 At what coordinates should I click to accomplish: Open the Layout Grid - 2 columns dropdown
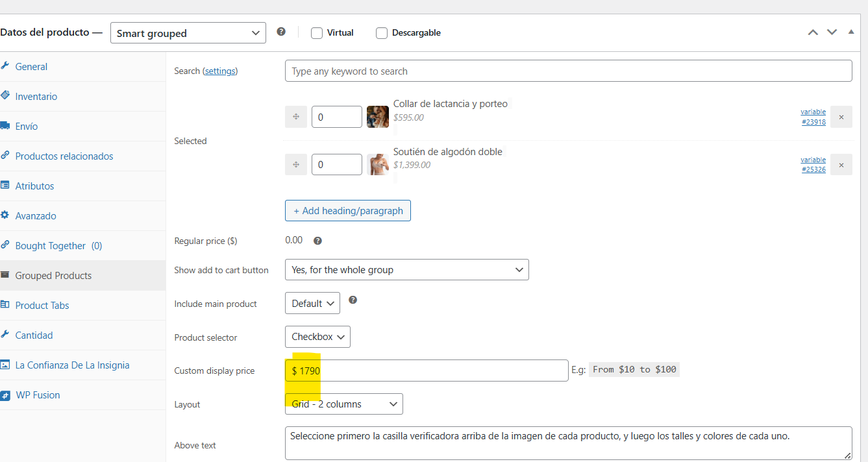pyautogui.click(x=343, y=404)
